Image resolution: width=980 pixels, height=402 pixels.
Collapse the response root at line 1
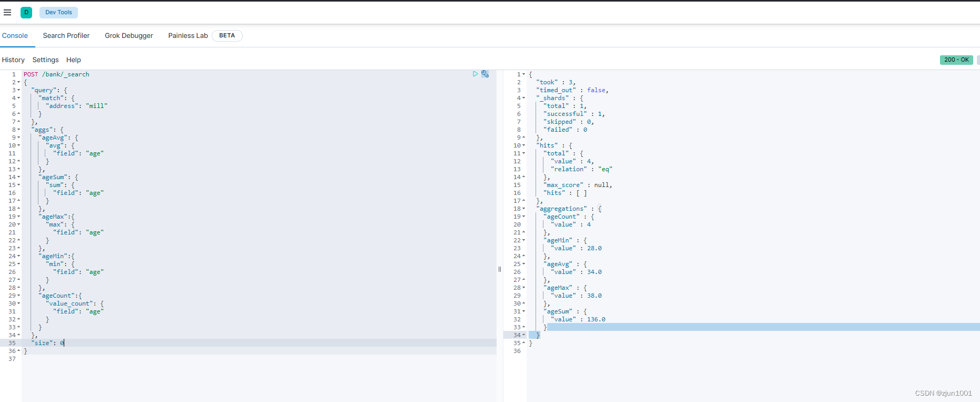point(524,74)
